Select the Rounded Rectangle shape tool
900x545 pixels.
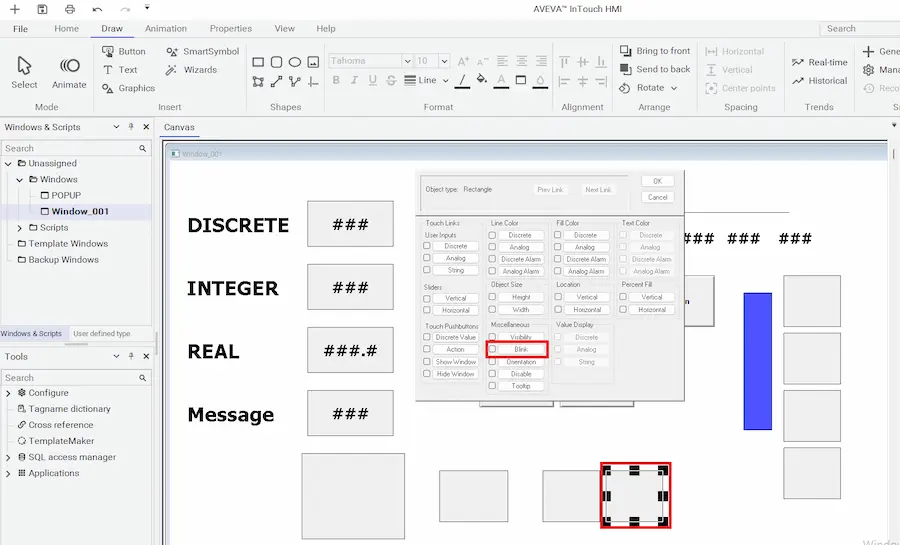pyautogui.click(x=276, y=62)
